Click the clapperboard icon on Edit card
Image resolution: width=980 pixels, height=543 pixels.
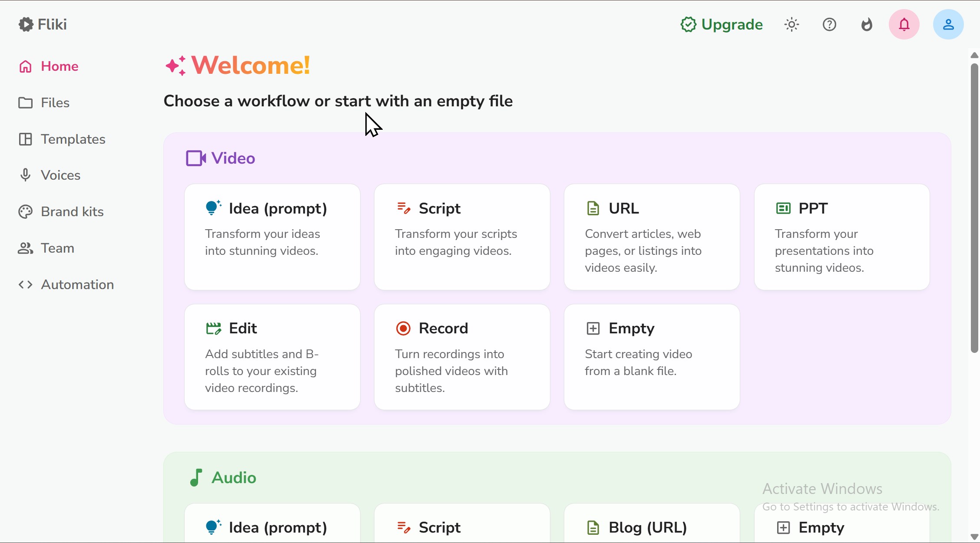(213, 329)
